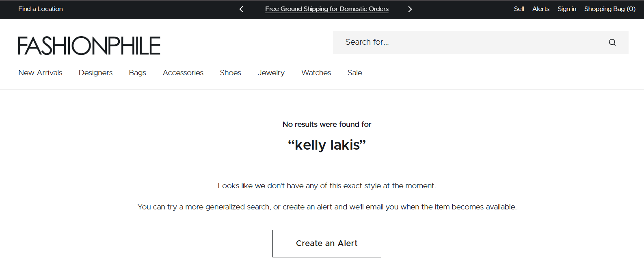Click the FASHIONPHILE logo
The width and height of the screenshot is (644, 270).
coord(89,45)
